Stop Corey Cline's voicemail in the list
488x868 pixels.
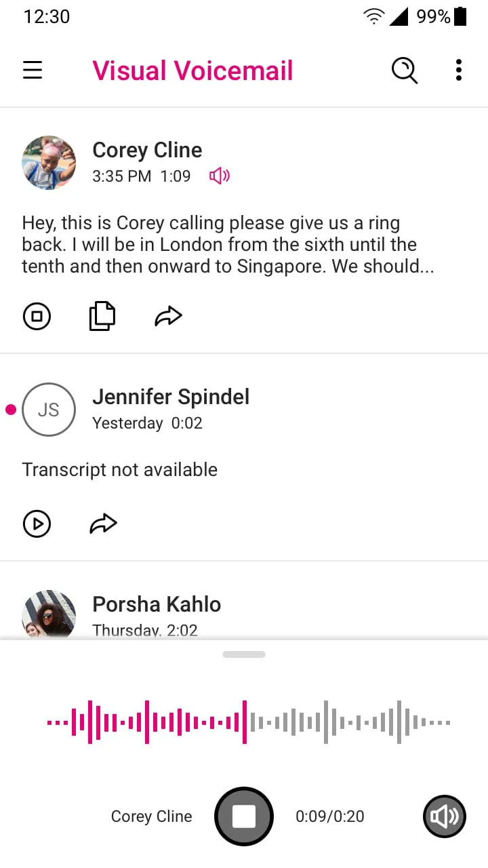(37, 316)
